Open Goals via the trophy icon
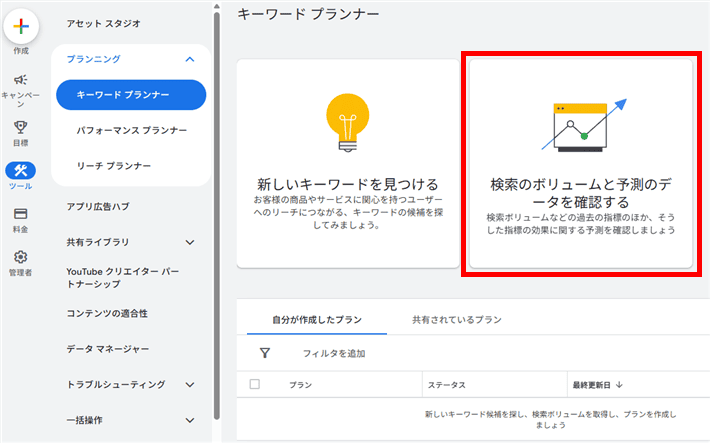This screenshot has width=710, height=443. pos(20,127)
